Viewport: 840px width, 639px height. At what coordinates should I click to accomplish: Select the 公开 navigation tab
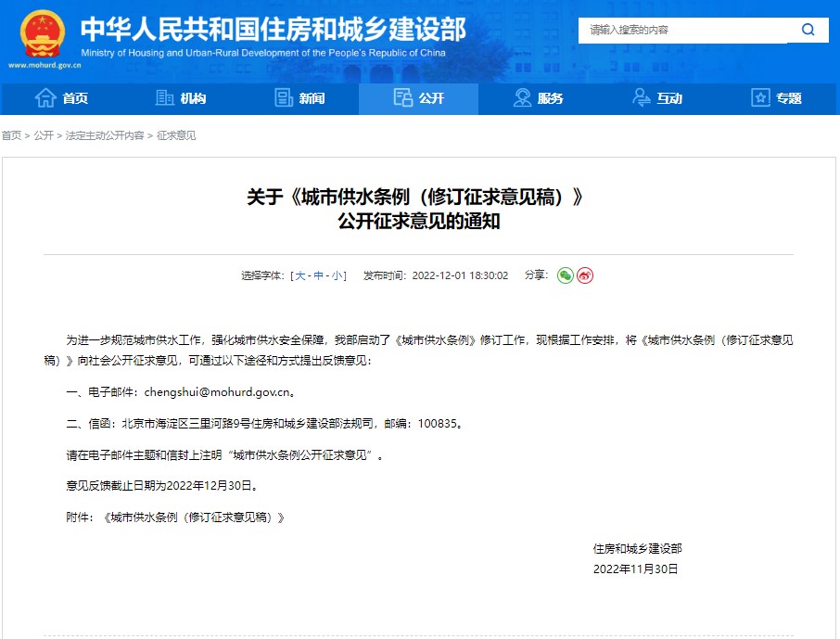pyautogui.click(x=419, y=98)
